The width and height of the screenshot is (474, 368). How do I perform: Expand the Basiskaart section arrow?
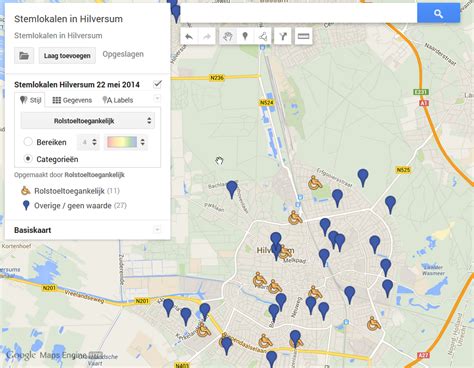pos(157,230)
